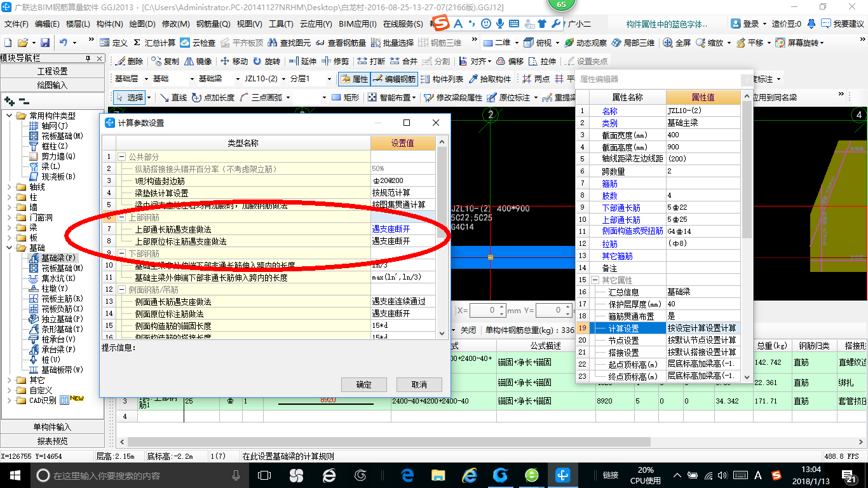This screenshot has height=488, width=868.
Task: Click 取消 button in calculation settings dialog
Action: pyautogui.click(x=419, y=384)
